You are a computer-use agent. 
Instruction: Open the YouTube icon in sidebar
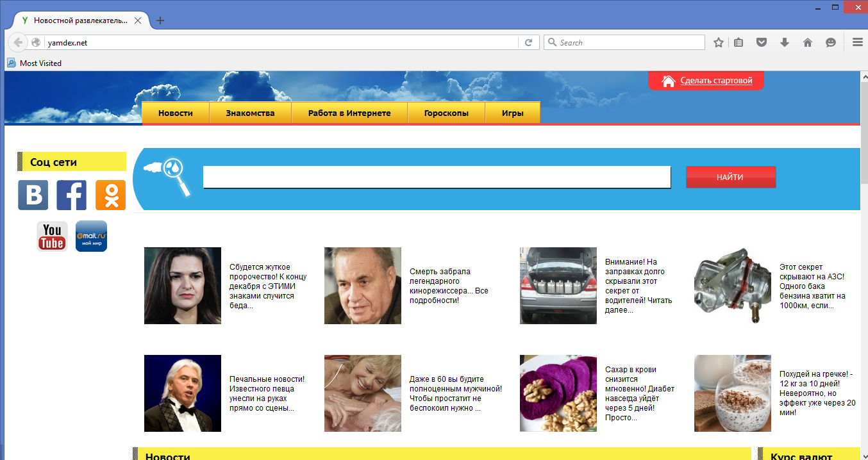click(x=52, y=236)
